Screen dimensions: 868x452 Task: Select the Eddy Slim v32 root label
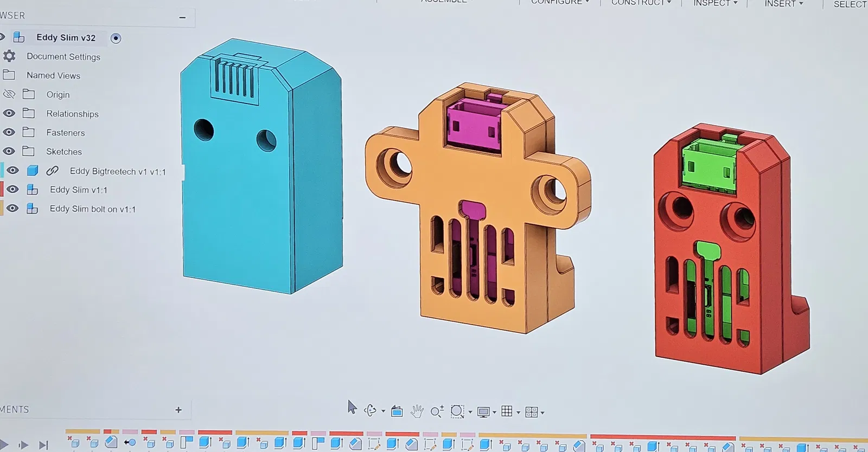(66, 37)
